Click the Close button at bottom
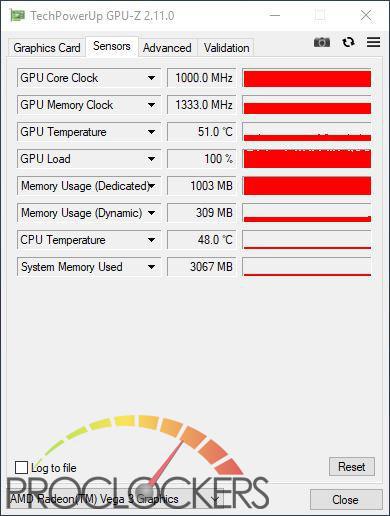The width and height of the screenshot is (390, 516). tap(346, 500)
